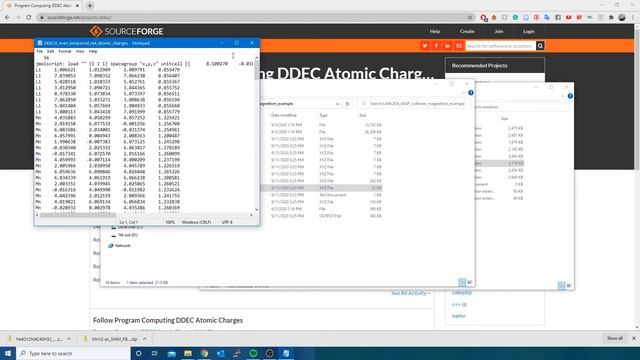Open Outlook on the taskbar

pos(220,353)
